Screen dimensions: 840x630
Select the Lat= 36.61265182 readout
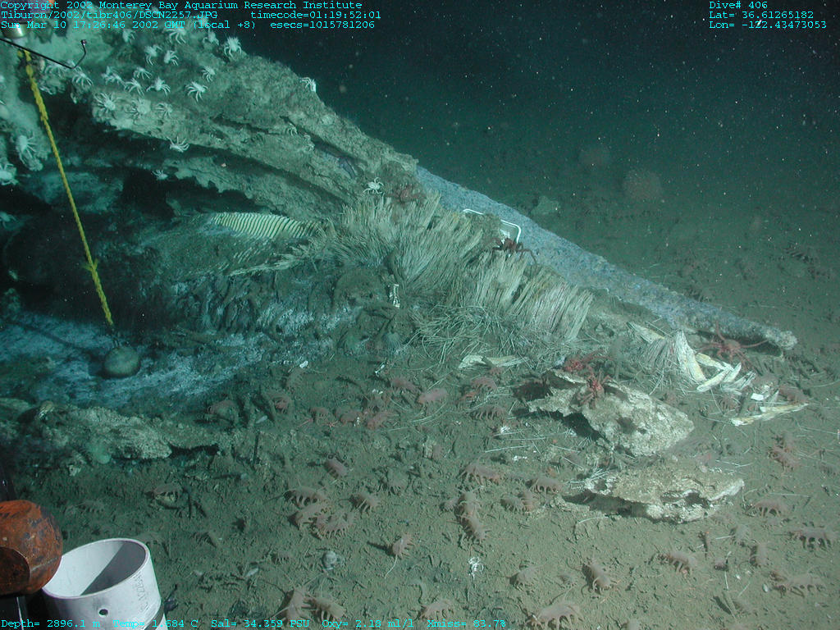(761, 15)
